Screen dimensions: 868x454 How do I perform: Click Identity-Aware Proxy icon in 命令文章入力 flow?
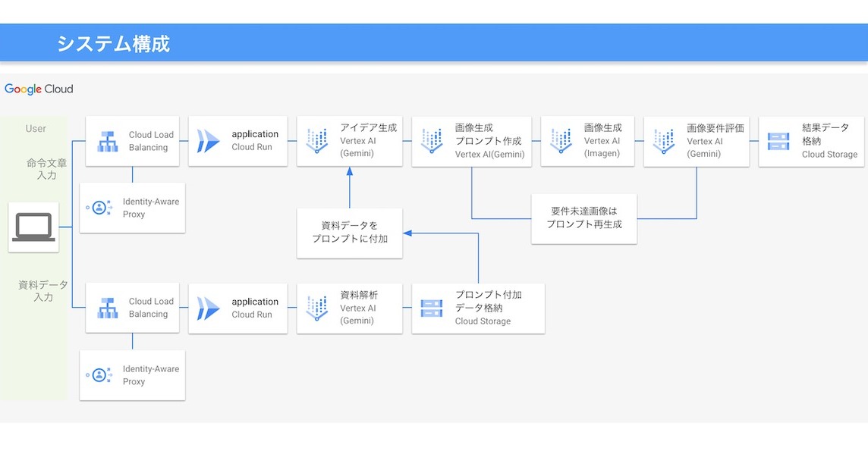[99, 208]
